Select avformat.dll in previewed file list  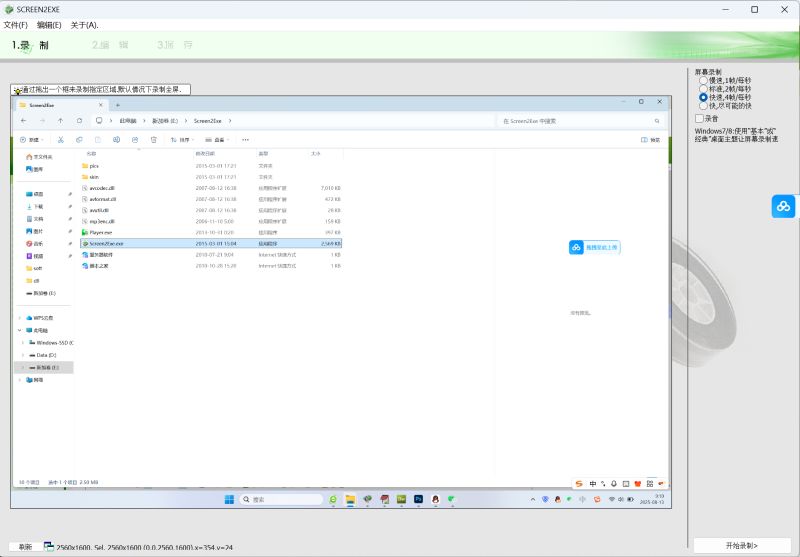[211, 199]
